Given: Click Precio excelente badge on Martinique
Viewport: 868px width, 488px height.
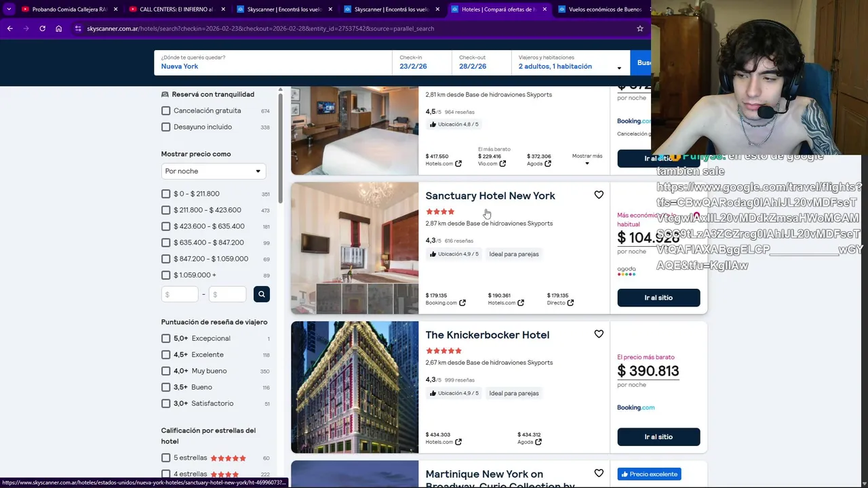Looking at the screenshot, I should point(649,474).
